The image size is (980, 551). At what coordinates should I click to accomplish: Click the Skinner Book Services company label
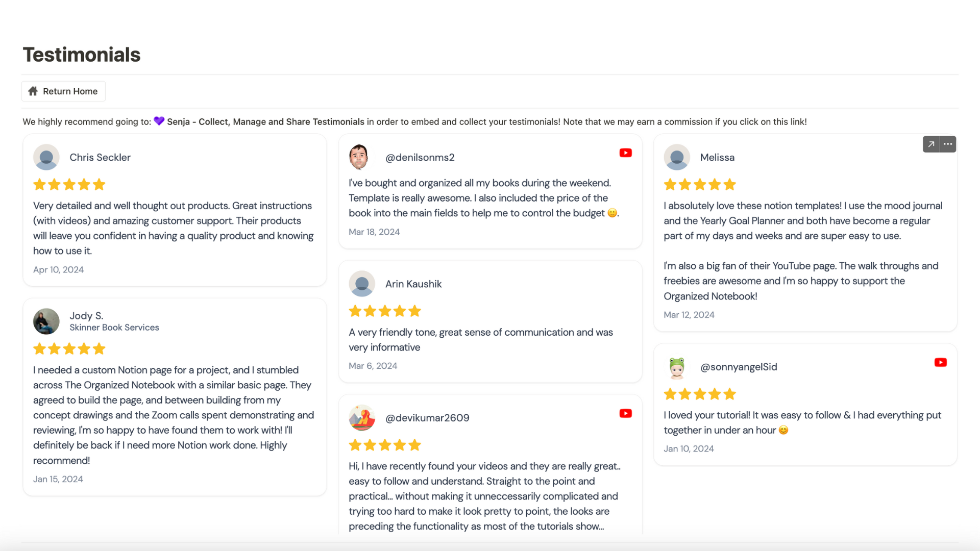tap(114, 328)
